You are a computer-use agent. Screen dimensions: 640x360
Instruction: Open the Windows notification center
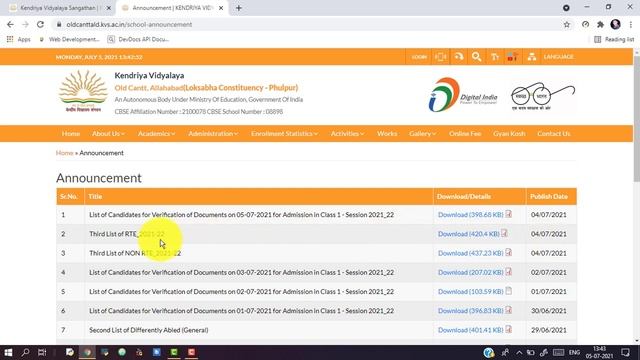point(625,352)
